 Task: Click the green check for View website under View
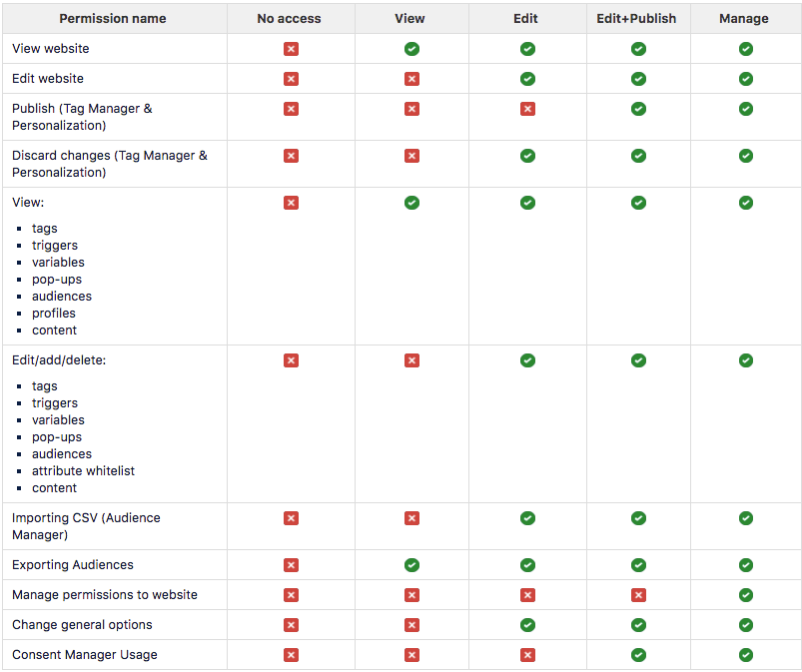click(411, 49)
